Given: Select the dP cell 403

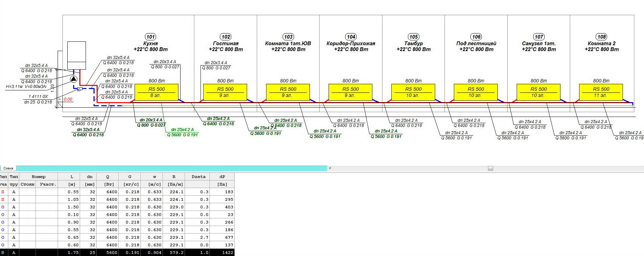Looking at the screenshot, I should [222, 207].
